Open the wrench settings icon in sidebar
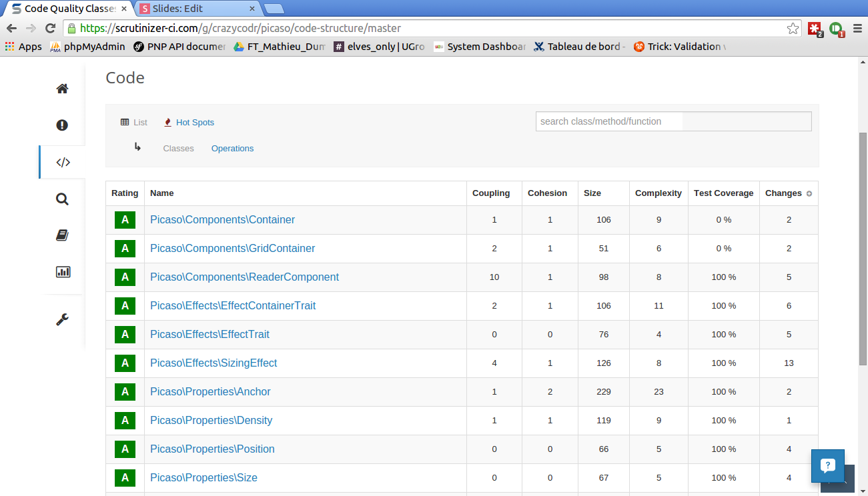 (x=62, y=319)
